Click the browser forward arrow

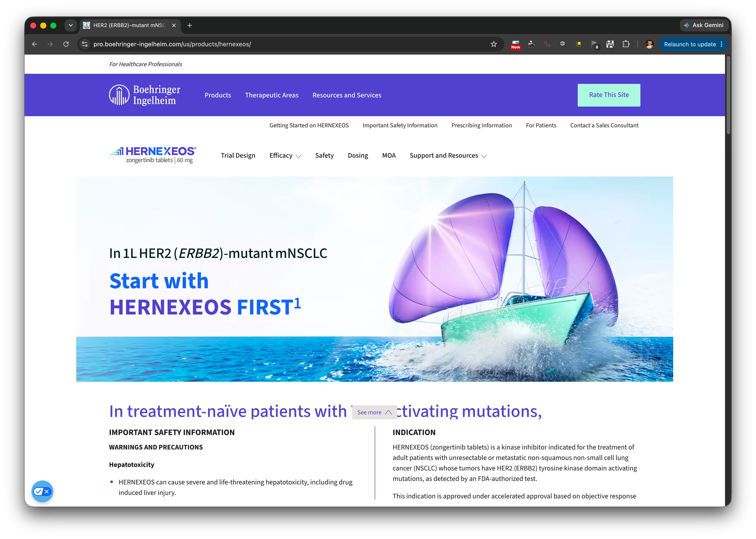pos(50,44)
